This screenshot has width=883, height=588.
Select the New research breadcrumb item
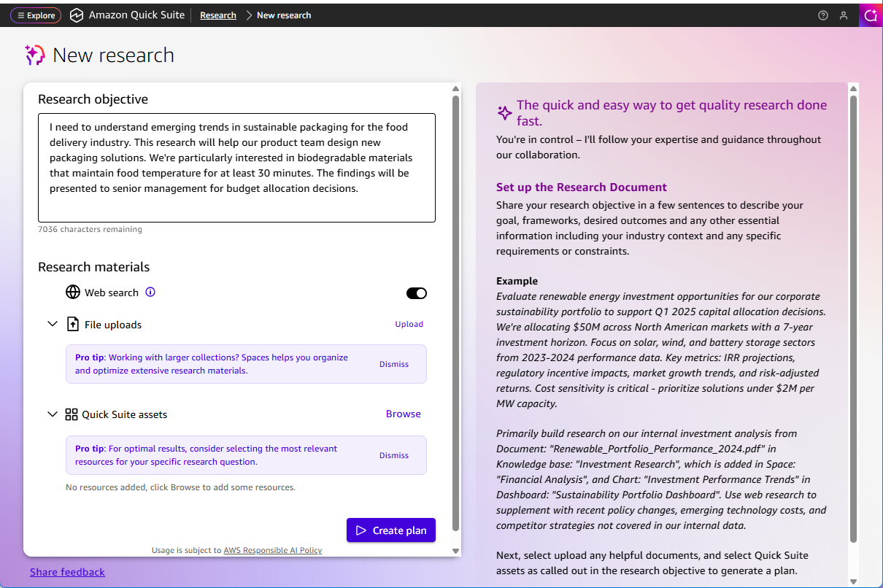284,15
